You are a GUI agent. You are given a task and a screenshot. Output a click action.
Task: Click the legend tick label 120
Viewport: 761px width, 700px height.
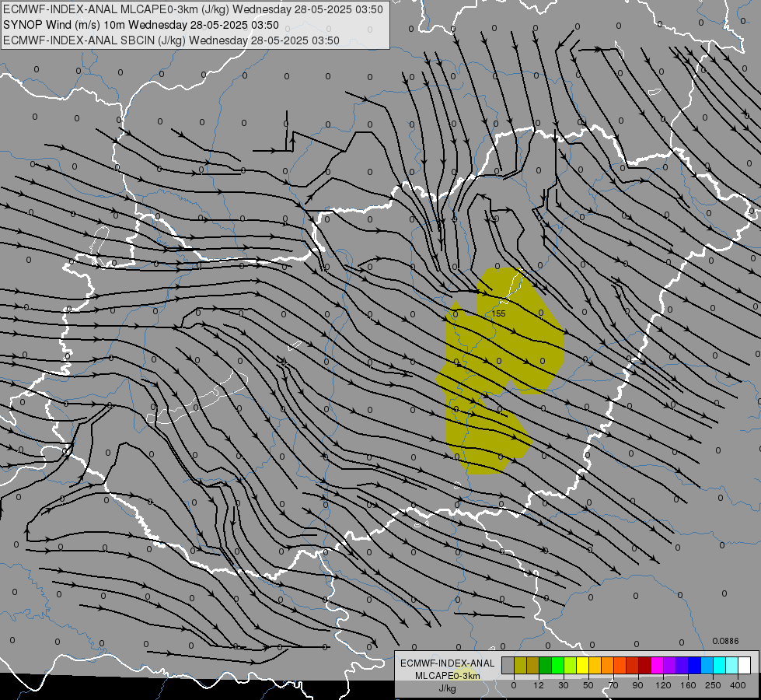663,685
